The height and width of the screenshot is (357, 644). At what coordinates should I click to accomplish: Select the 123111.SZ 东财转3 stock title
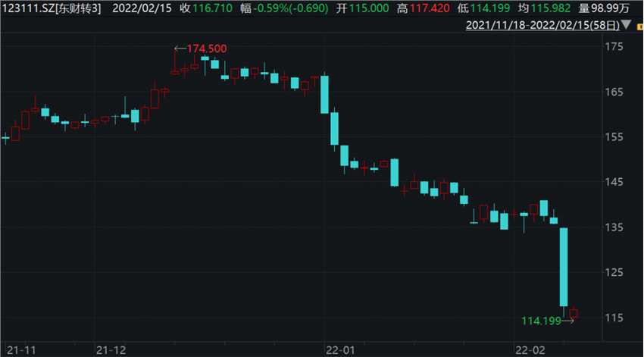coord(51,8)
